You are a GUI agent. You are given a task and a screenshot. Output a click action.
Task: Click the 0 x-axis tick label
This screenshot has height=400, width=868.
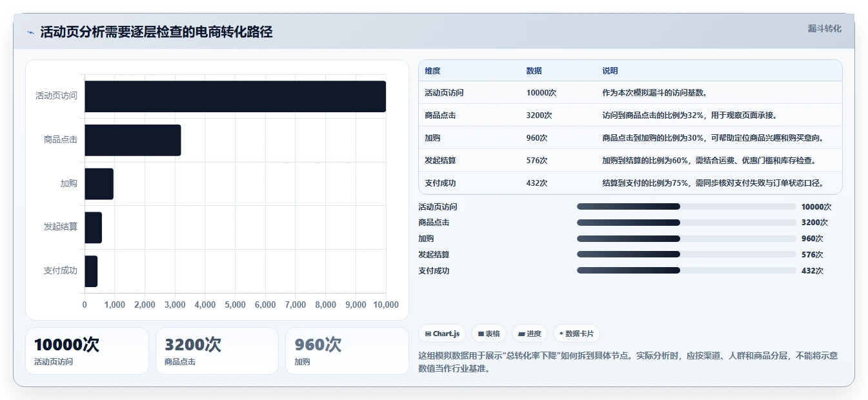(x=85, y=305)
